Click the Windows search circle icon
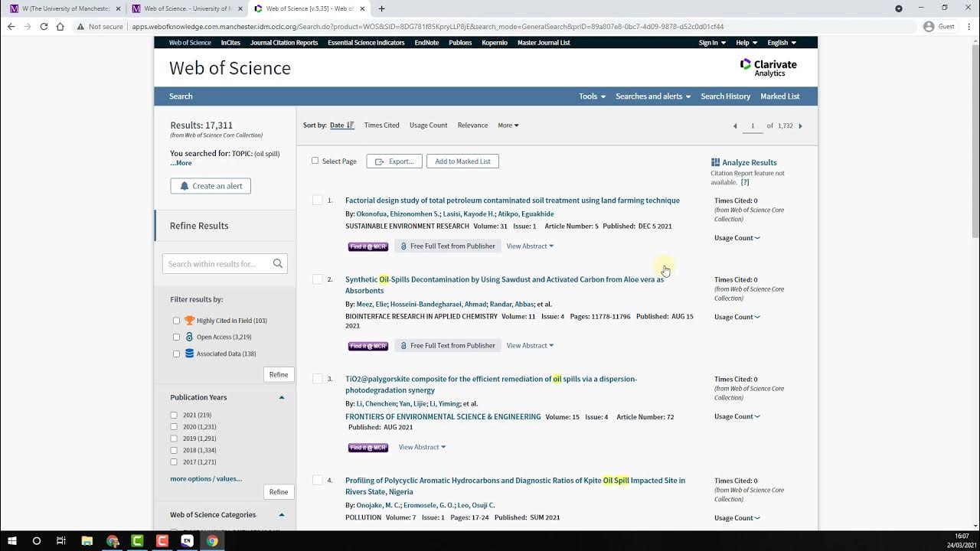The width and height of the screenshot is (980, 551). pos(36,541)
